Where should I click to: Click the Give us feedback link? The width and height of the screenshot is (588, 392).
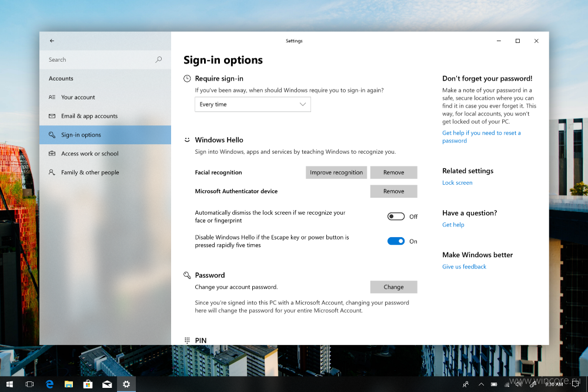tap(465, 267)
